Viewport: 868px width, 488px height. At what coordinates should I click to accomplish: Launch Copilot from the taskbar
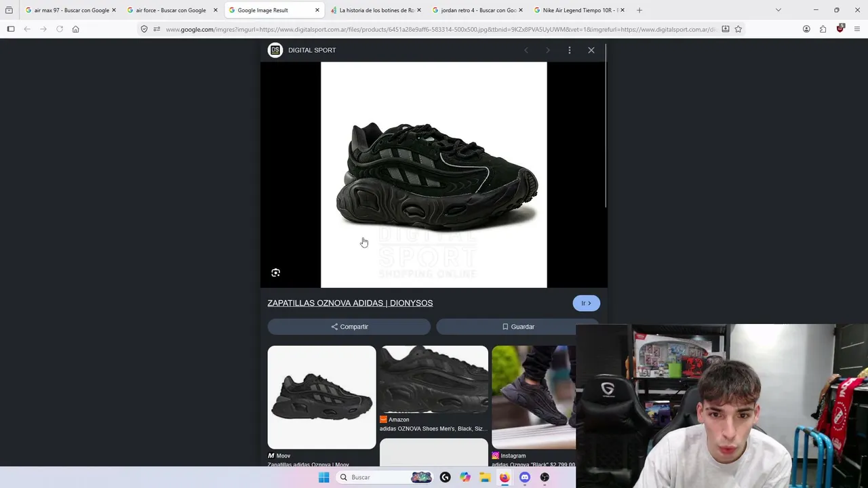coord(465,477)
